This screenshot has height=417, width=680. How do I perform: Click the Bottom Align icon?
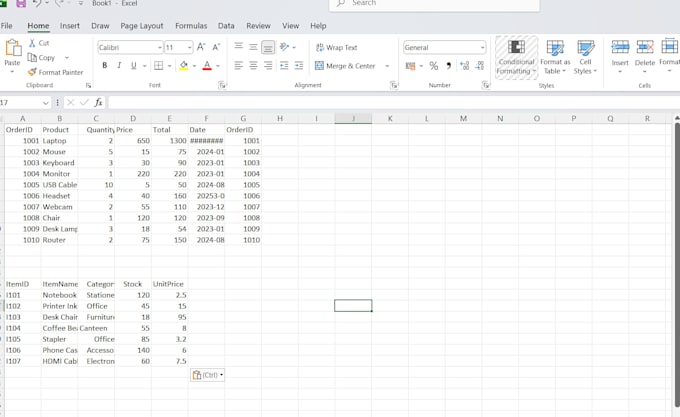pyautogui.click(x=268, y=47)
